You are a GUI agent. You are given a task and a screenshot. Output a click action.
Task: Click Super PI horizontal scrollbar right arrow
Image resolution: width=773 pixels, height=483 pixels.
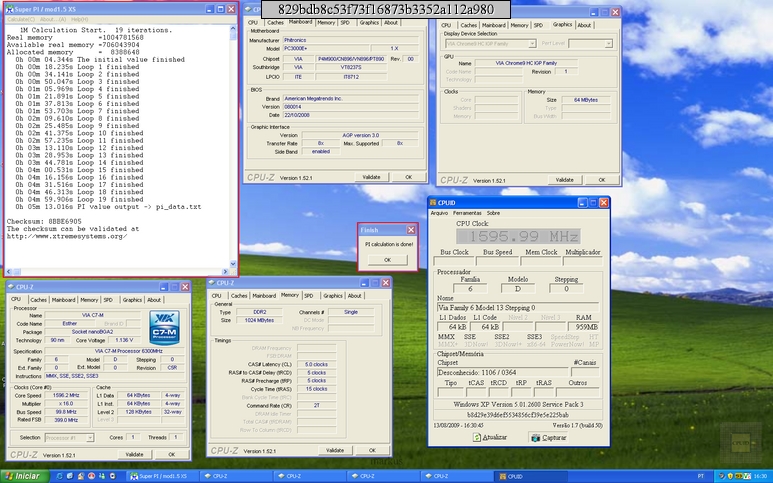click(x=225, y=272)
